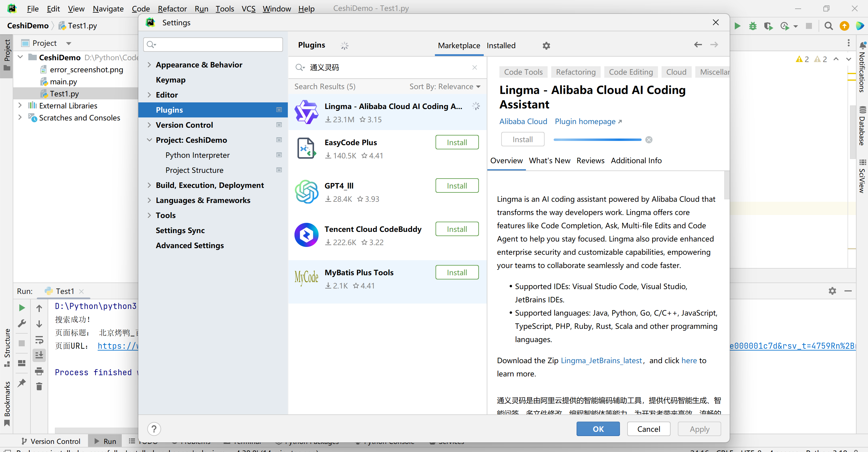Start debugging with the green bug icon
Viewport: 868px width, 452px height.
[753, 26]
